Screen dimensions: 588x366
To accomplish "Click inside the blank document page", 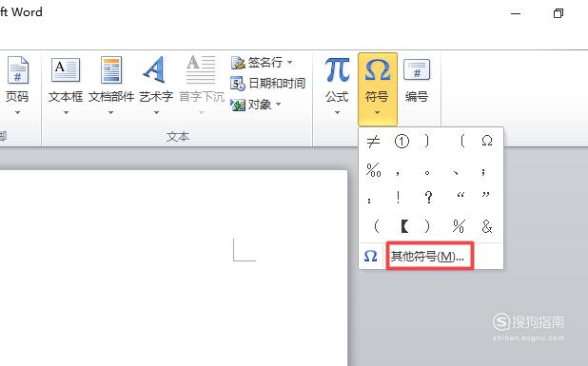I will 172,268.
